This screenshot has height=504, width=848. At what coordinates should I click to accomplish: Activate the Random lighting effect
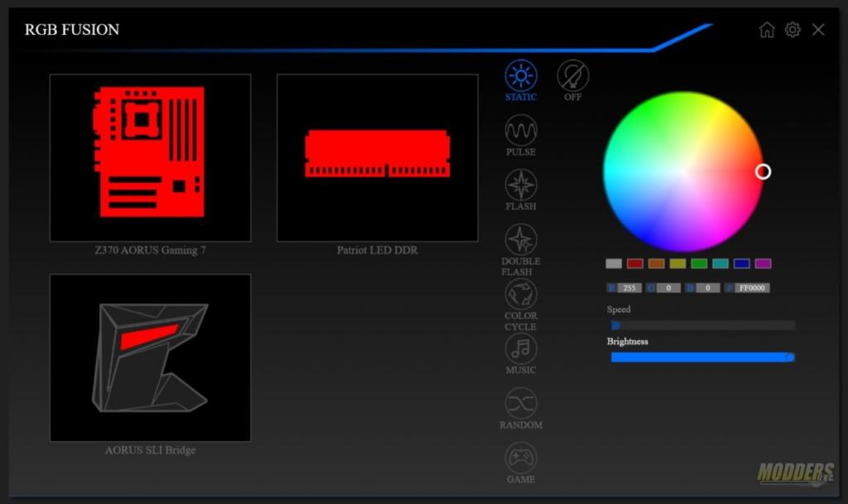click(x=521, y=404)
